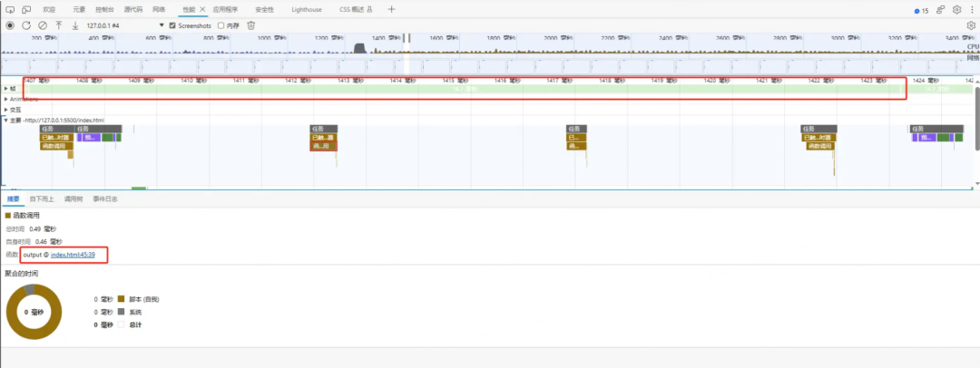Screen dimensions: 980x368
Task: Click the vertical scrollbar of the flame chart
Action: click(x=976, y=118)
